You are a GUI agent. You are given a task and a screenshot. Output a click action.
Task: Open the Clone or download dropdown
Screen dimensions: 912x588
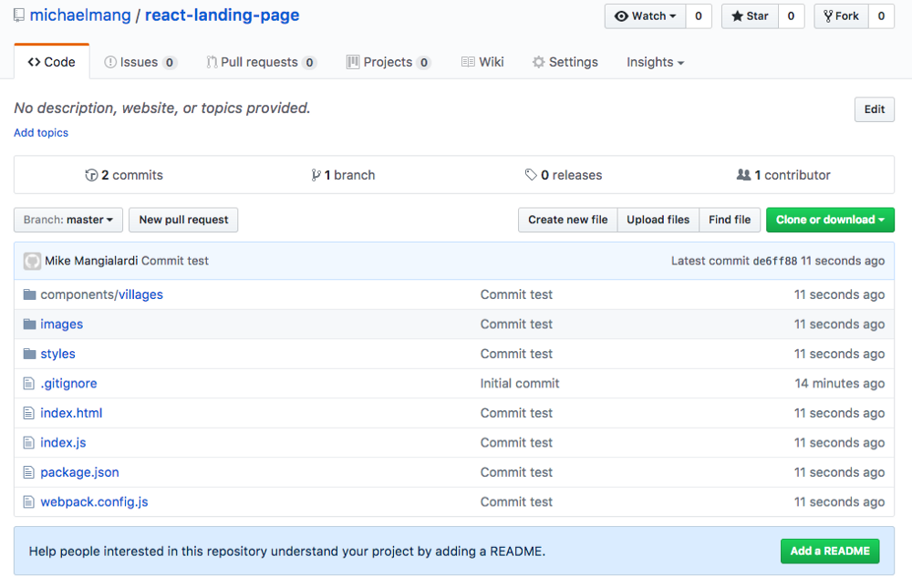pyautogui.click(x=830, y=220)
